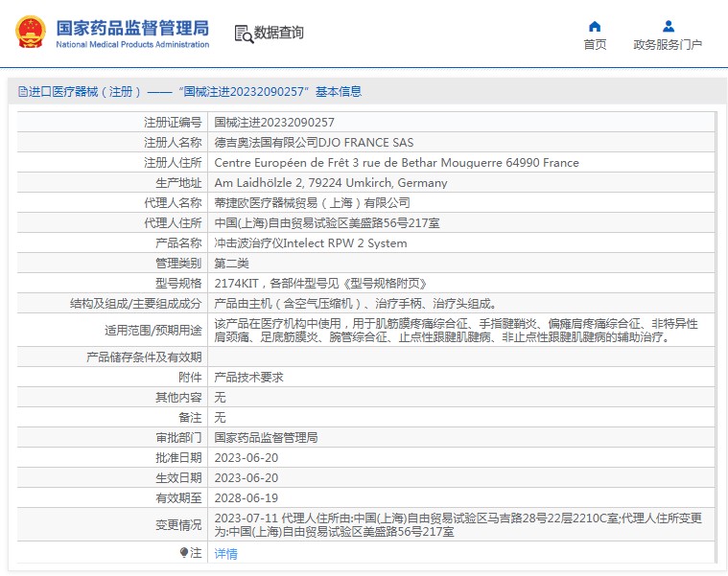Select the page heading 进口医疗器械(注册) 基本信息

(x=195, y=91)
